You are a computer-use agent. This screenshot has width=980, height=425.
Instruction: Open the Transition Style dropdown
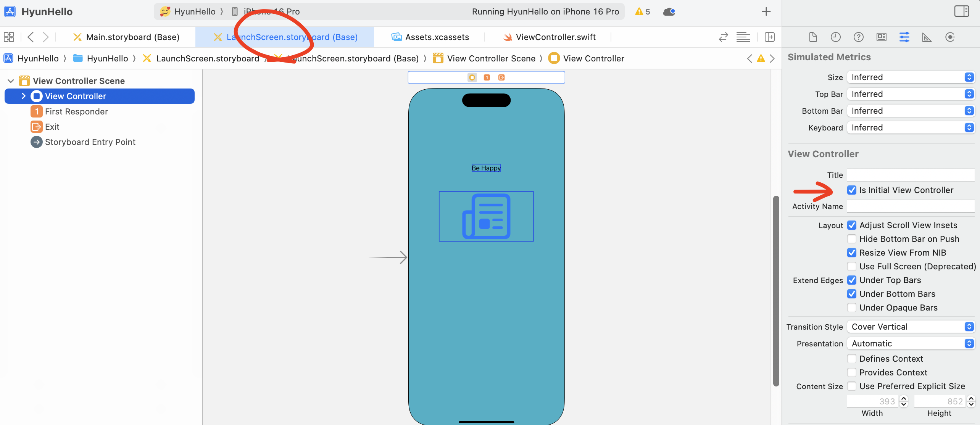[910, 327]
